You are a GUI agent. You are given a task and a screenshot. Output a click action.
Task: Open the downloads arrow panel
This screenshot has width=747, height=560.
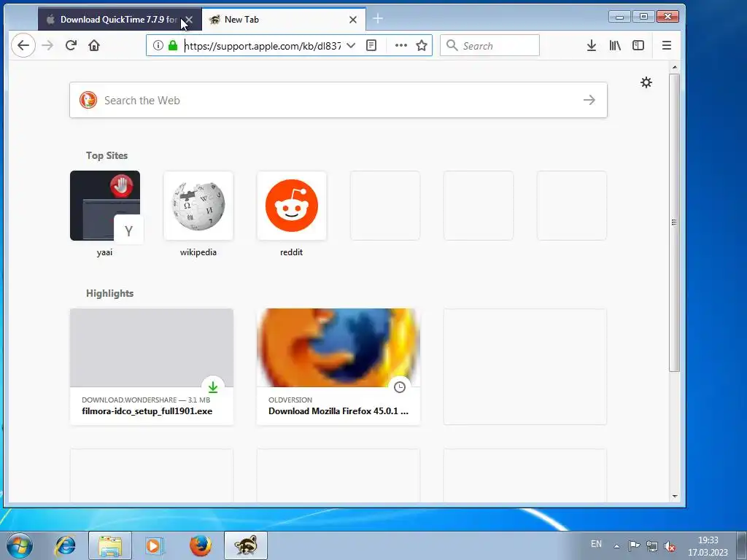coord(591,46)
